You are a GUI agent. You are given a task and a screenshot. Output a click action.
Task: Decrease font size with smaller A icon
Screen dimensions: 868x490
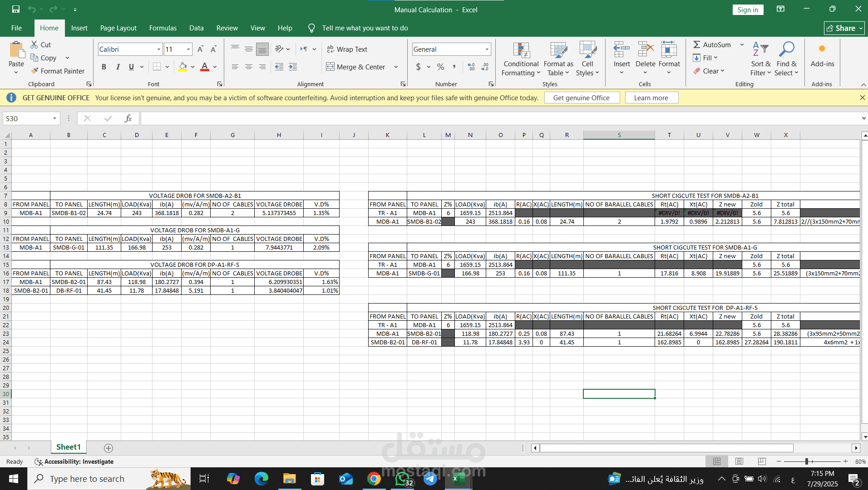213,49
